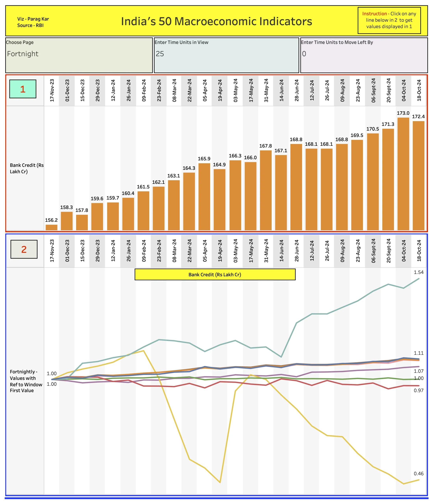Click the green numbered box 1
The width and height of the screenshot is (434, 504).
point(23,89)
